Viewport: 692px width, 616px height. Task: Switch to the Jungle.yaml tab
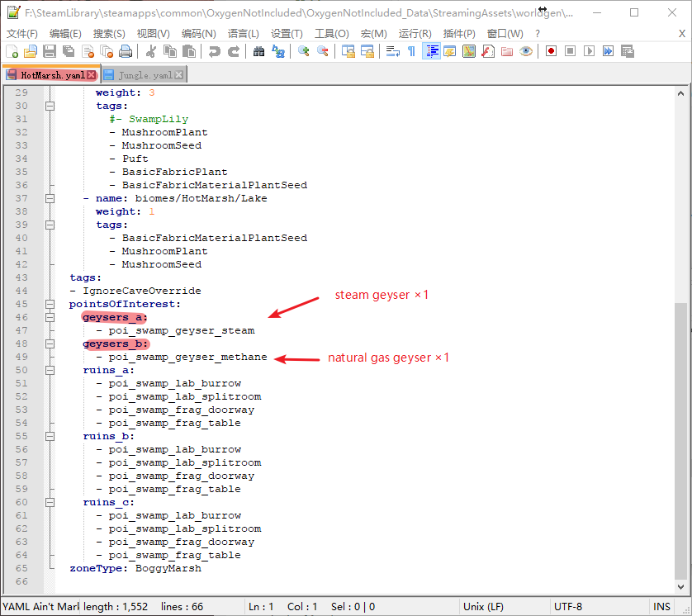(x=145, y=75)
